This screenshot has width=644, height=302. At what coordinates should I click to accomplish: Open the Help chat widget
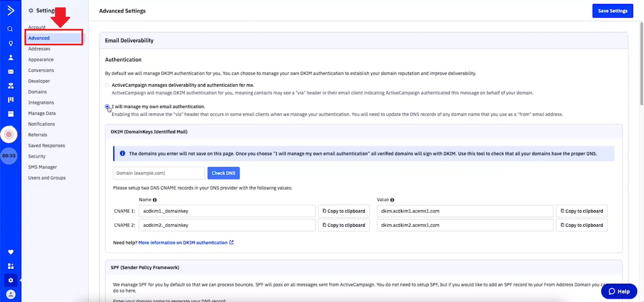click(619, 291)
